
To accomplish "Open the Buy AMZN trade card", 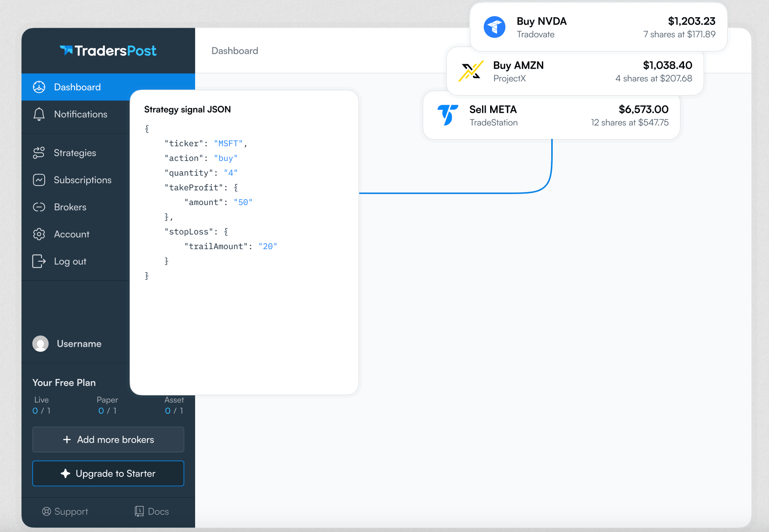I will (x=575, y=71).
